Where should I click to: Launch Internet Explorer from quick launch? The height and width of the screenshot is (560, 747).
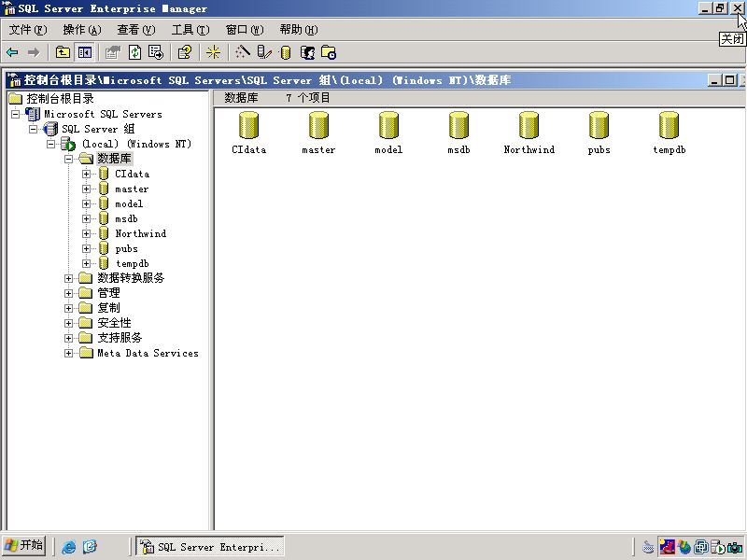click(x=69, y=546)
